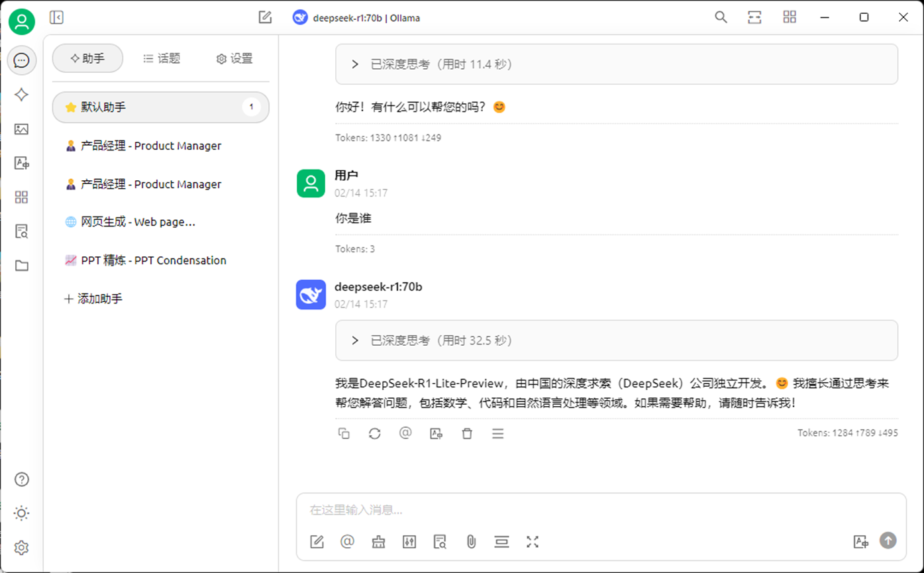Click the 你是谁 user message text
Image resolution: width=924 pixels, height=573 pixels.
coord(353,218)
